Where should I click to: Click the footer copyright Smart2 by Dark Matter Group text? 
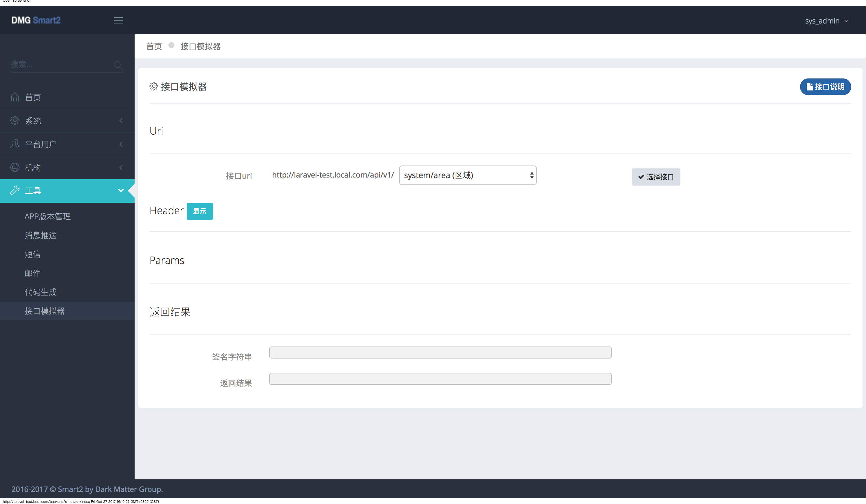tap(87, 489)
